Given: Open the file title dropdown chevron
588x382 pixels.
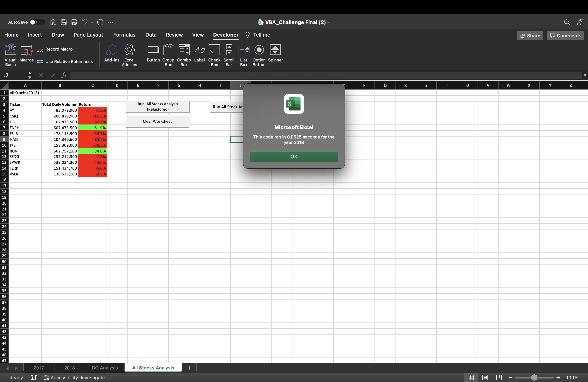Looking at the screenshot, I should 329,22.
